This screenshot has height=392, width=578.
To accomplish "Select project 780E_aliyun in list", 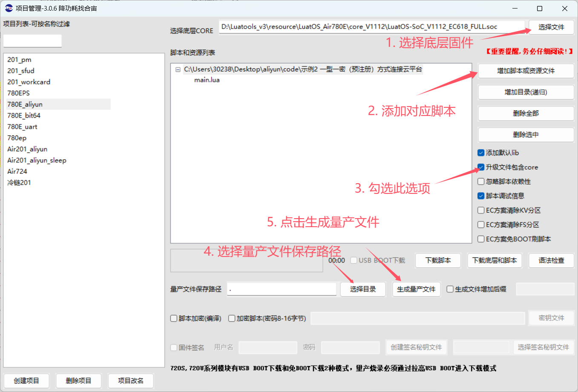I will 58,104.
